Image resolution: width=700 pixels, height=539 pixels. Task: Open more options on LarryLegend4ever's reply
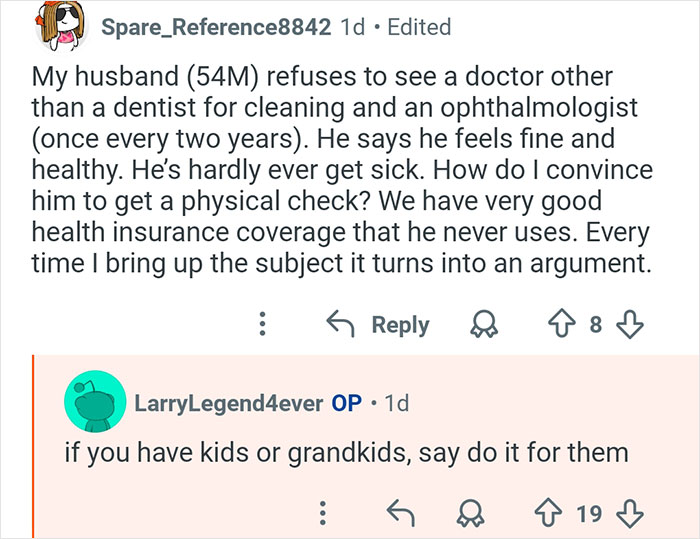click(322, 514)
